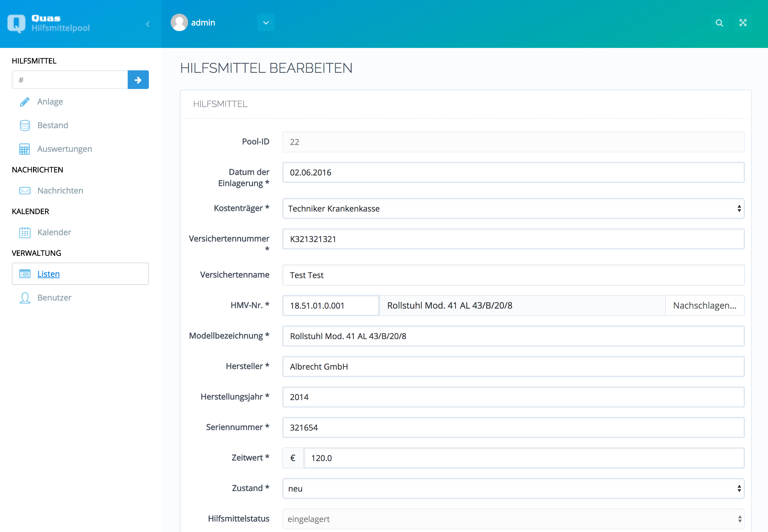Select the Listen list icon

tap(25, 274)
